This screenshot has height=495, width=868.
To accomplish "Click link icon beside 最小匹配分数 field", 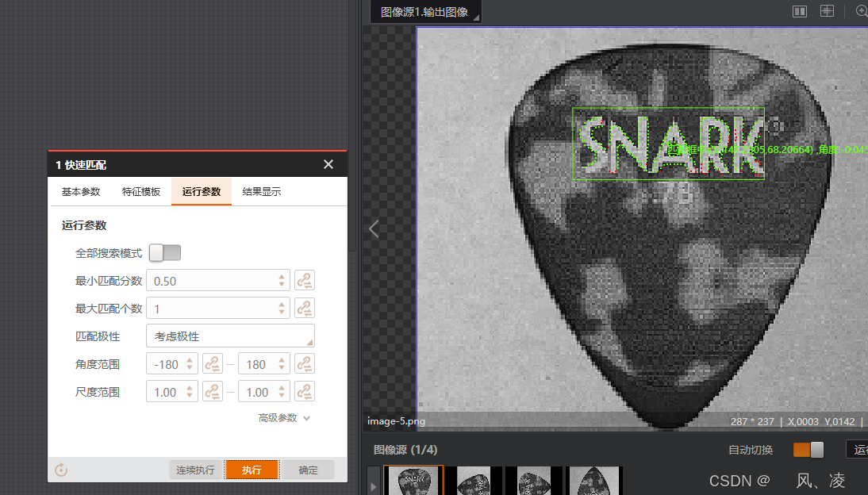I will [x=305, y=281].
